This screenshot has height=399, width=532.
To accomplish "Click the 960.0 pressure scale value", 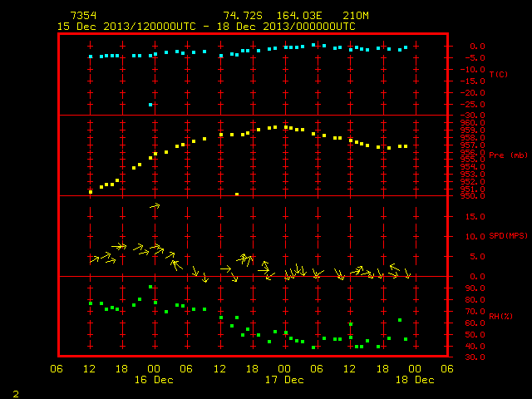I will 473,122.
